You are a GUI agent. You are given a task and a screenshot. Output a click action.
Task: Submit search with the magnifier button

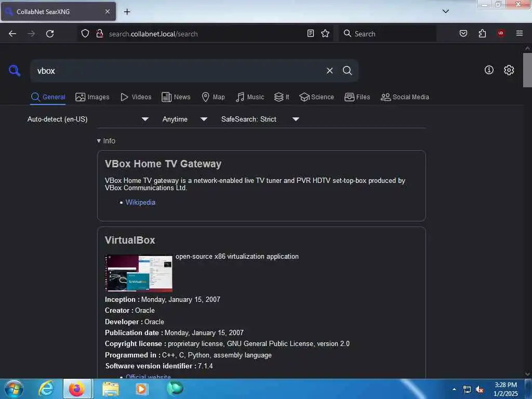coord(348,71)
